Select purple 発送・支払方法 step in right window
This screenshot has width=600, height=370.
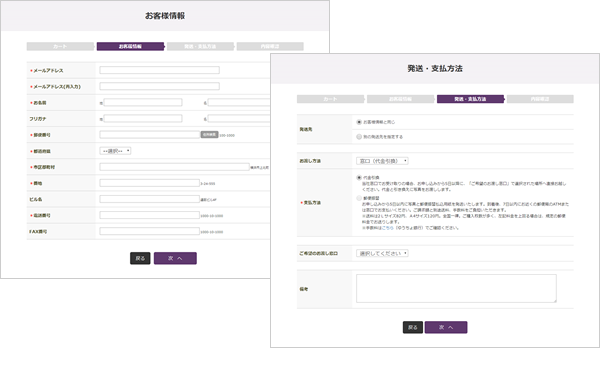[x=470, y=99]
